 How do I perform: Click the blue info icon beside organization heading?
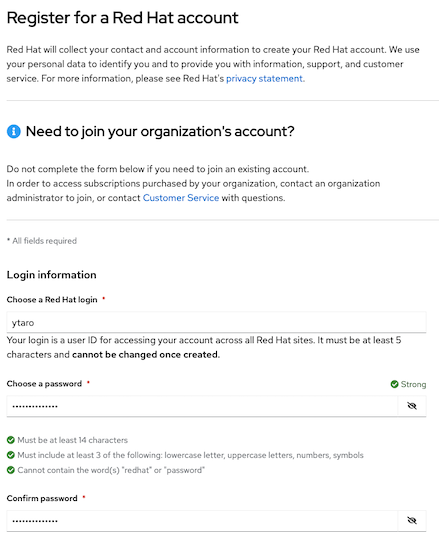tap(14, 131)
